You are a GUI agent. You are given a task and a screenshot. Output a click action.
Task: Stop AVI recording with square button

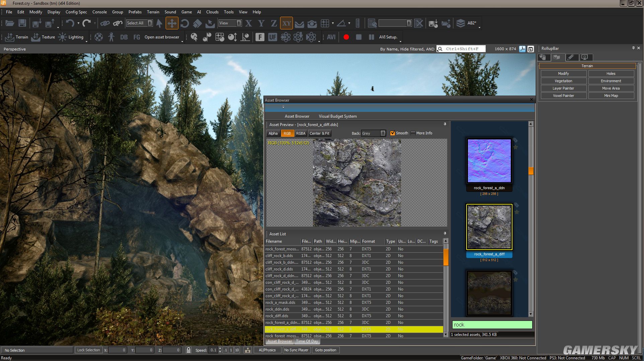click(359, 37)
